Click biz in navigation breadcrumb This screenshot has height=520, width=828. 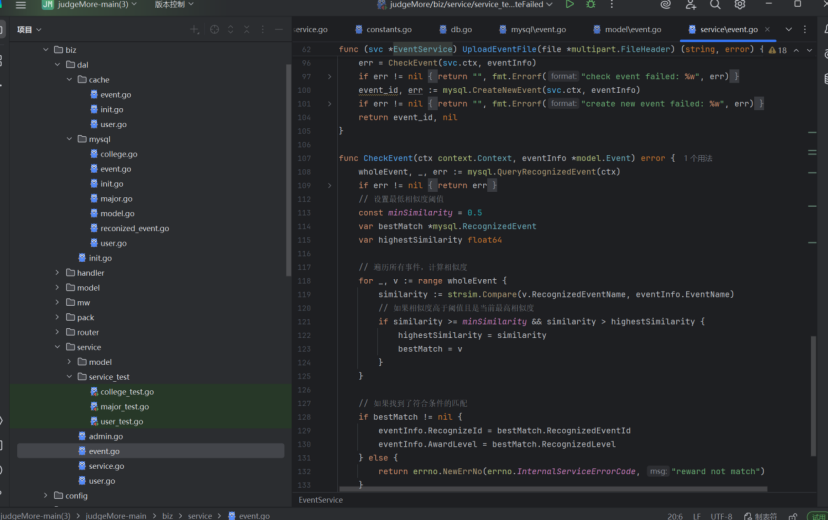pyautogui.click(x=167, y=516)
